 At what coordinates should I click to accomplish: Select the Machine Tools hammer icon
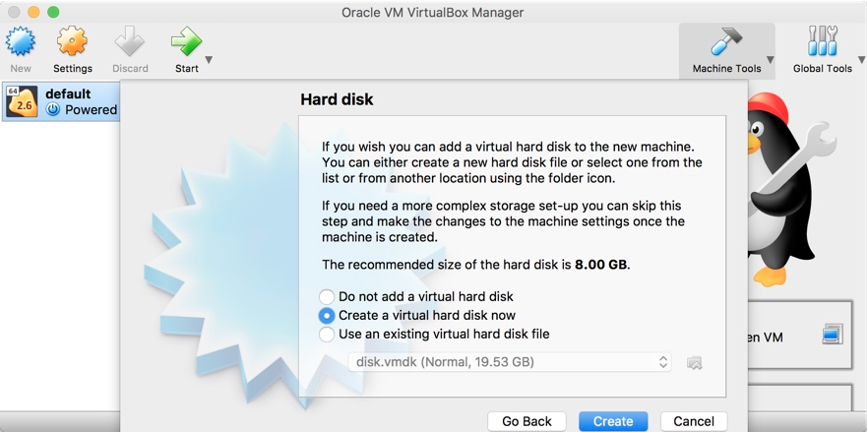click(x=726, y=42)
